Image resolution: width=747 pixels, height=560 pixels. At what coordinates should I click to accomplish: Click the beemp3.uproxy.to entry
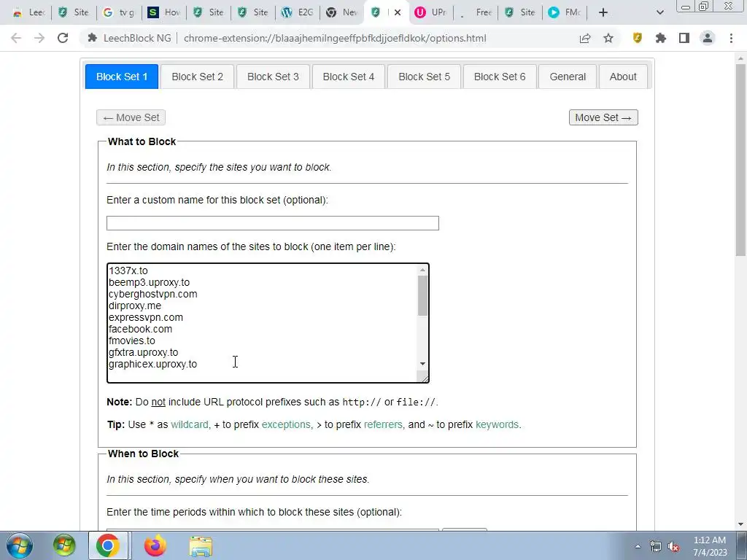tap(149, 282)
